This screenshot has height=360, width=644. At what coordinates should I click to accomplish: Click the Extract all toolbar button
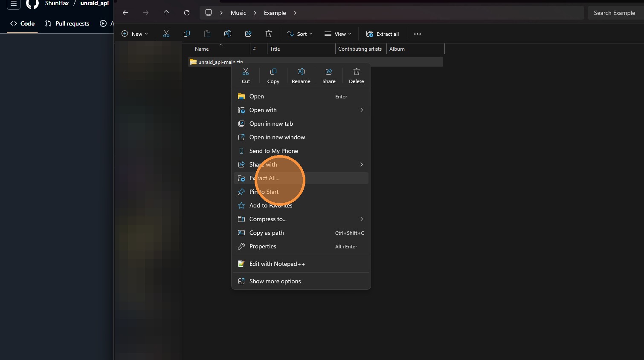tap(383, 34)
